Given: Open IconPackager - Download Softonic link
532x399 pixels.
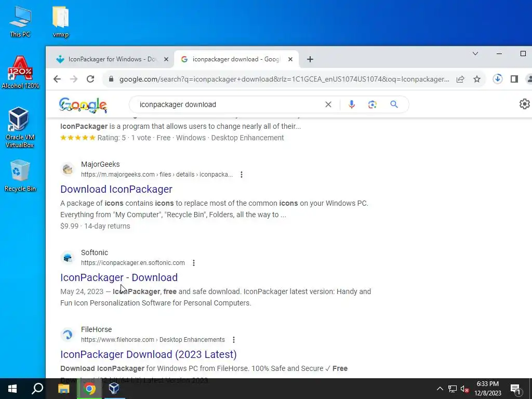Looking at the screenshot, I should coord(119,277).
